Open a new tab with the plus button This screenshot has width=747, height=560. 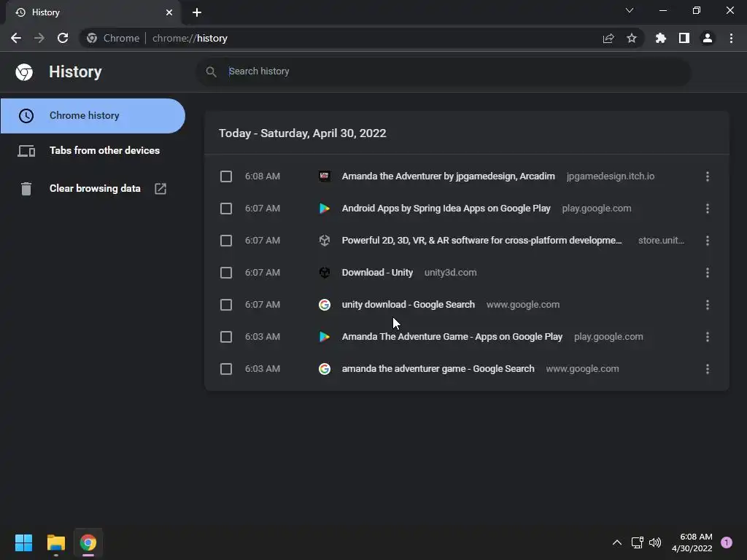point(197,12)
